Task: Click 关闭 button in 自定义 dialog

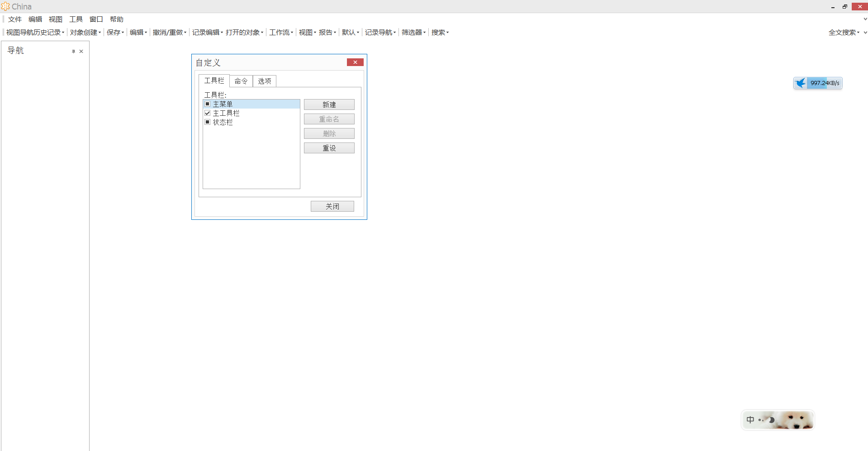Action: coord(332,206)
